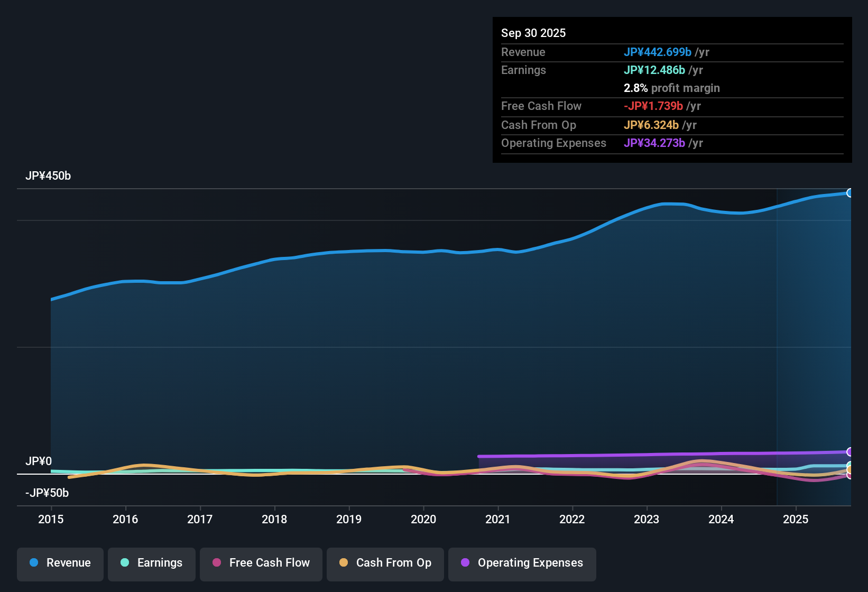Open the Revenue value JP¥442.699b detail
The width and height of the screenshot is (868, 592).
658,52
